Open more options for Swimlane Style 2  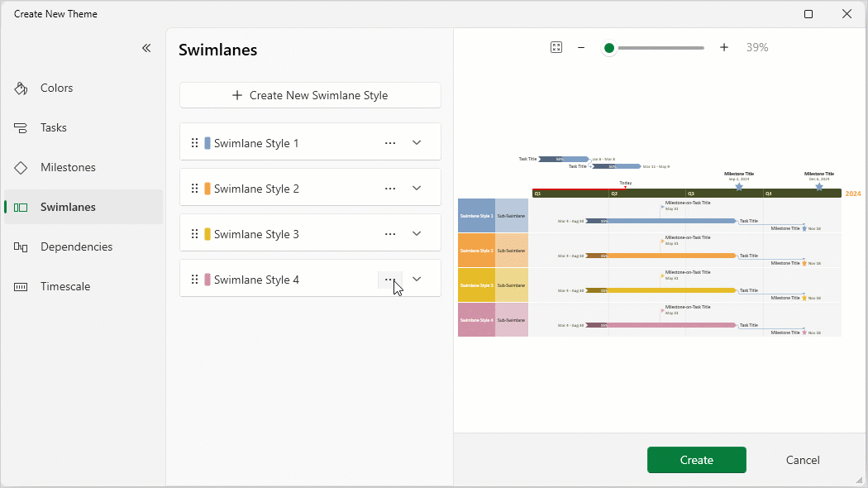pyautogui.click(x=390, y=189)
